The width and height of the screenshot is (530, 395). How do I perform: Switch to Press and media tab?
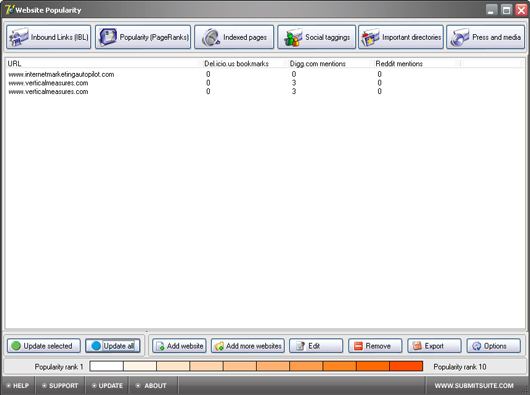(485, 37)
